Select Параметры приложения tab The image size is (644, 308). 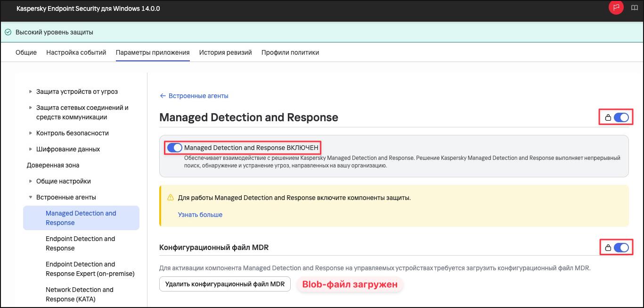tap(153, 52)
